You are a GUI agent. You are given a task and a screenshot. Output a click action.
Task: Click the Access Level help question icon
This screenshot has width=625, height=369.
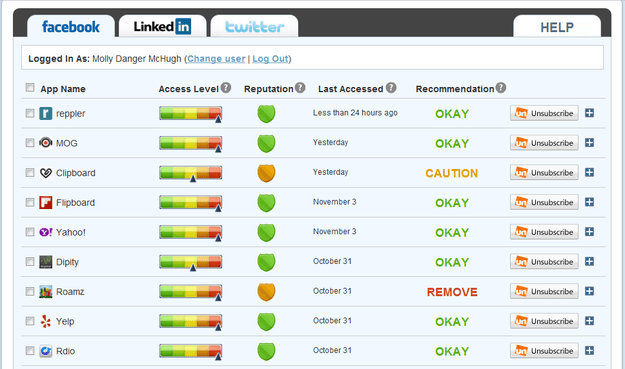coord(226,88)
